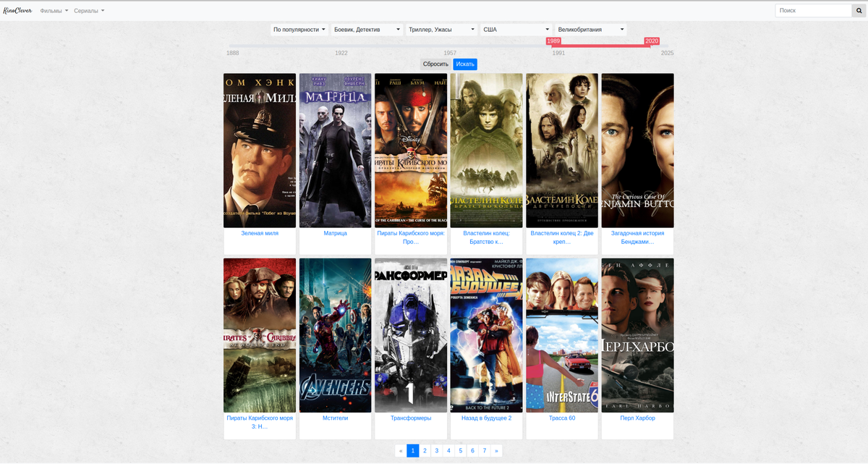Go to page 3
This screenshot has width=868, height=464.
(437, 450)
